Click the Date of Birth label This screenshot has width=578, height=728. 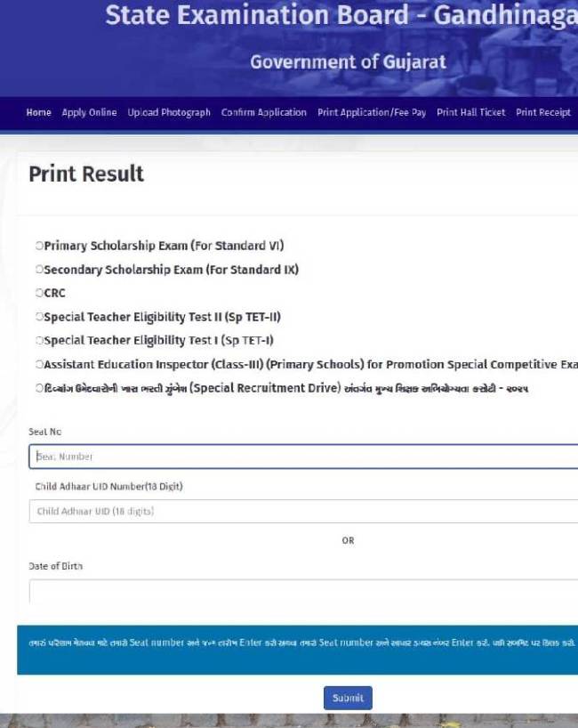click(x=56, y=566)
